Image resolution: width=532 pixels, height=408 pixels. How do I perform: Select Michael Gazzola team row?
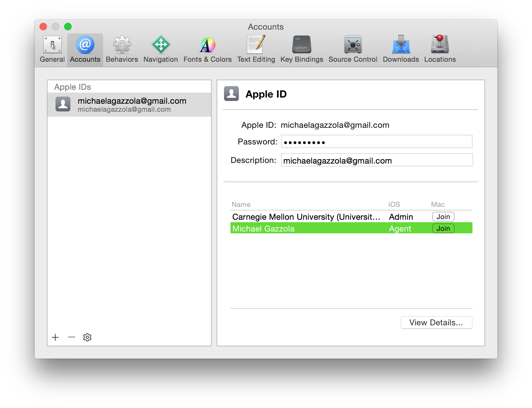pyautogui.click(x=351, y=228)
